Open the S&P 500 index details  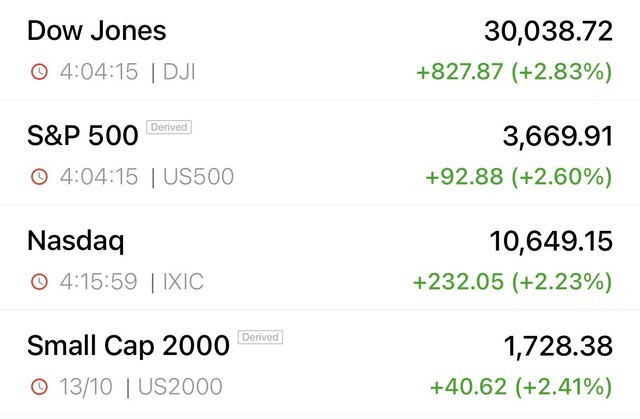320,152
